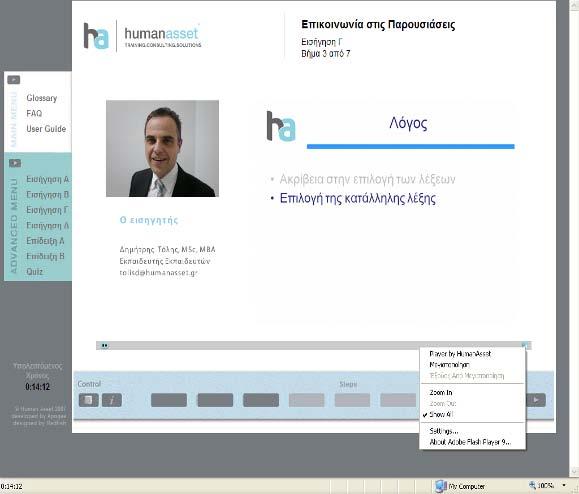Jump to the sixth step button
The height and width of the screenshot is (494, 579).
[x=398, y=400]
